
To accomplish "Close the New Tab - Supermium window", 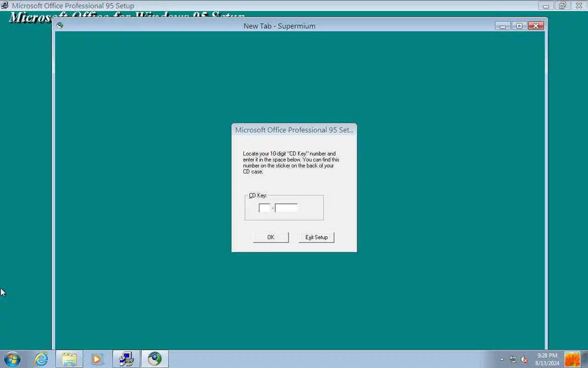I will click(536, 26).
